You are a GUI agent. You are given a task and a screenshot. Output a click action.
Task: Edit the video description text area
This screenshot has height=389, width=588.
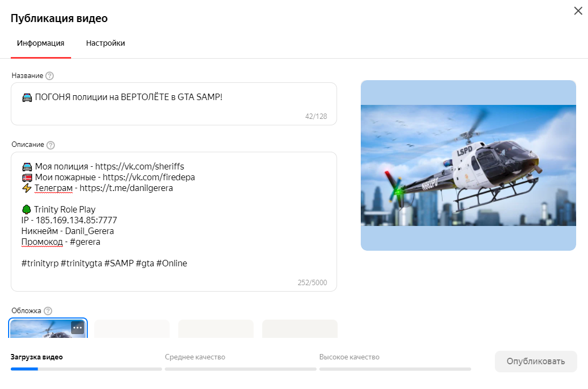[x=173, y=222]
